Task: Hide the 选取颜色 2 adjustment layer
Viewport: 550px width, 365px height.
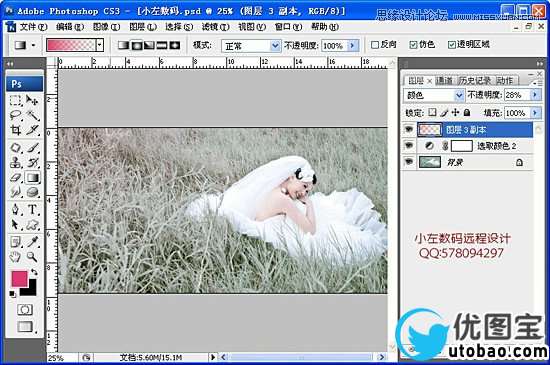Action: point(409,145)
